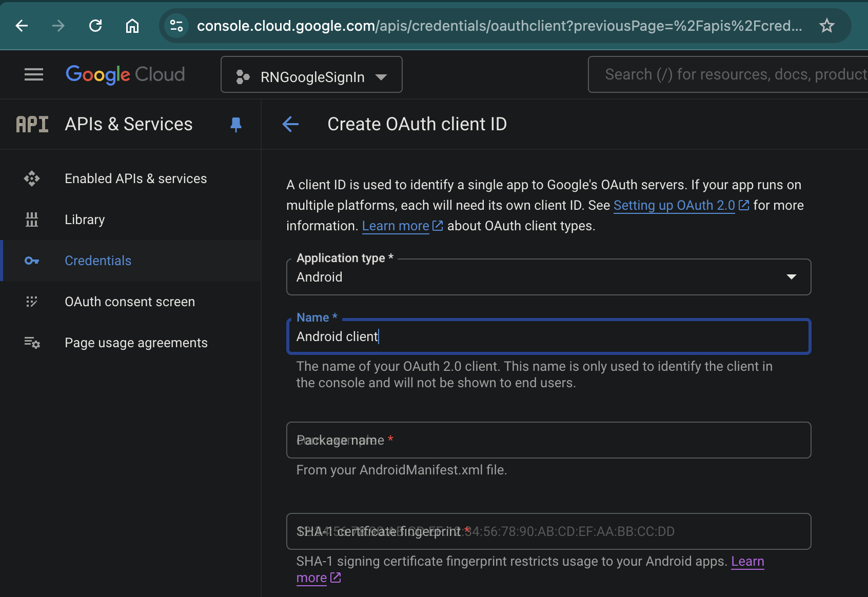The width and height of the screenshot is (868, 597).
Task: Select Credentials in sidebar
Action: [x=130, y=261]
